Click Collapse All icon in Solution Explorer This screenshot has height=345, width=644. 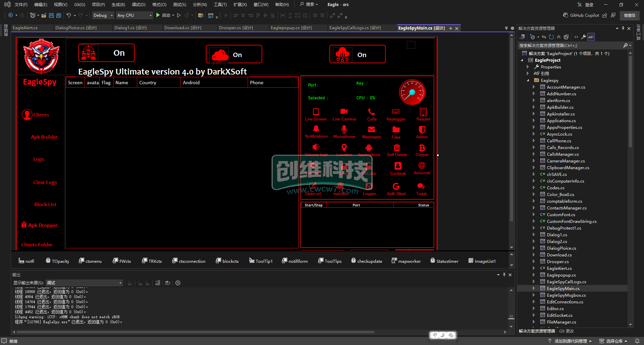point(559,37)
